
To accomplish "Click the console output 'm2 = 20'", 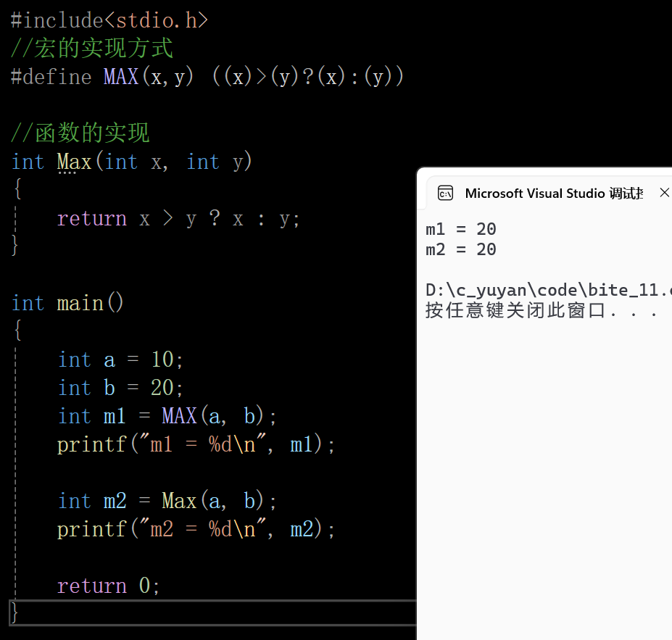I will 461,249.
